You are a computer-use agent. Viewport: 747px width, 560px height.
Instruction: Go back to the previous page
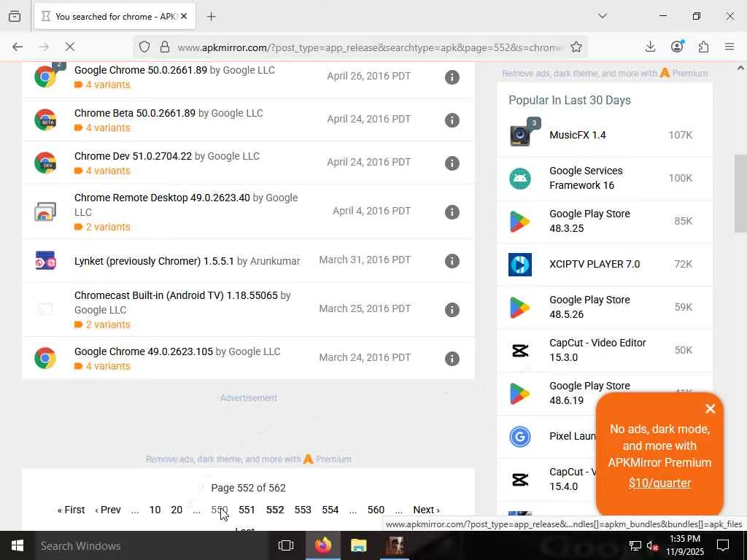[x=18, y=47]
